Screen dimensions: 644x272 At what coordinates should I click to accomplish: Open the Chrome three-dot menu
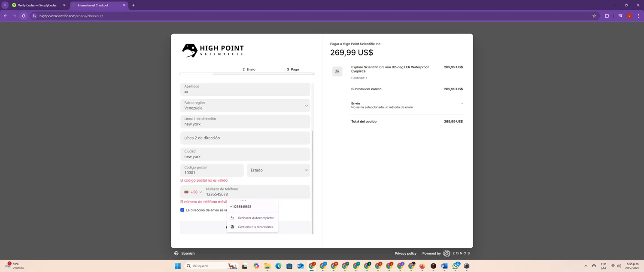tap(638, 16)
